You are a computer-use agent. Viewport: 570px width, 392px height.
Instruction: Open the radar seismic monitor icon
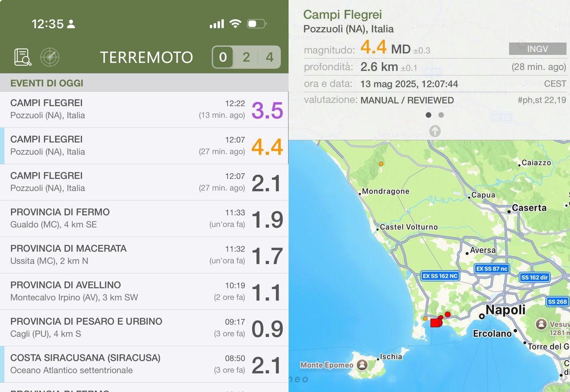[50, 57]
